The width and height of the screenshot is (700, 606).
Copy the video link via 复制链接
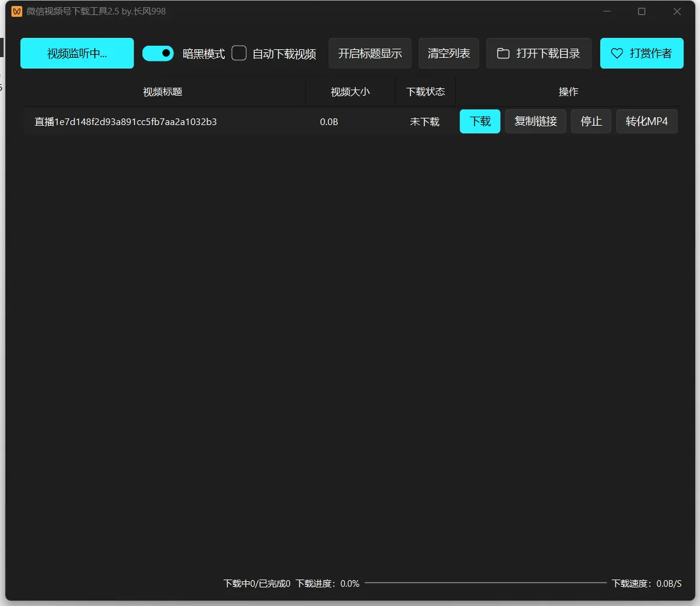(535, 121)
